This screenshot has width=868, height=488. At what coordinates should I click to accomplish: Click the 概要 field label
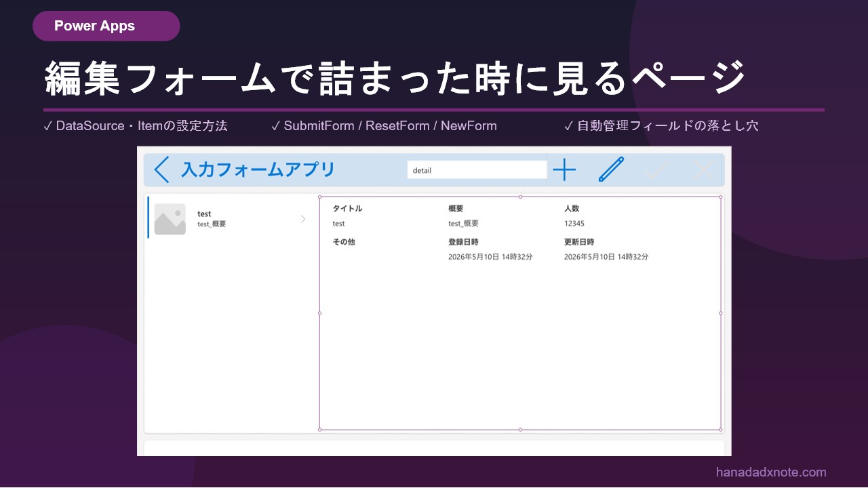click(456, 208)
